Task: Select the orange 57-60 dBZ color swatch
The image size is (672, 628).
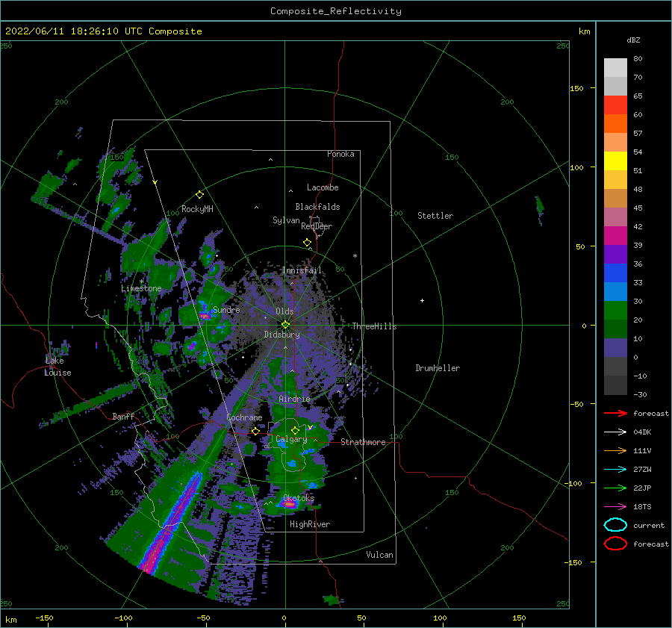Action: tap(615, 124)
